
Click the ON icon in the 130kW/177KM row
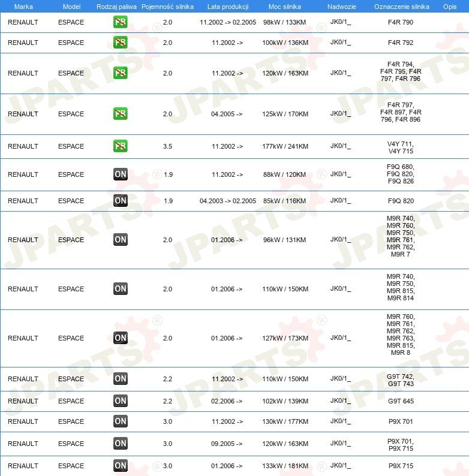[120, 421]
